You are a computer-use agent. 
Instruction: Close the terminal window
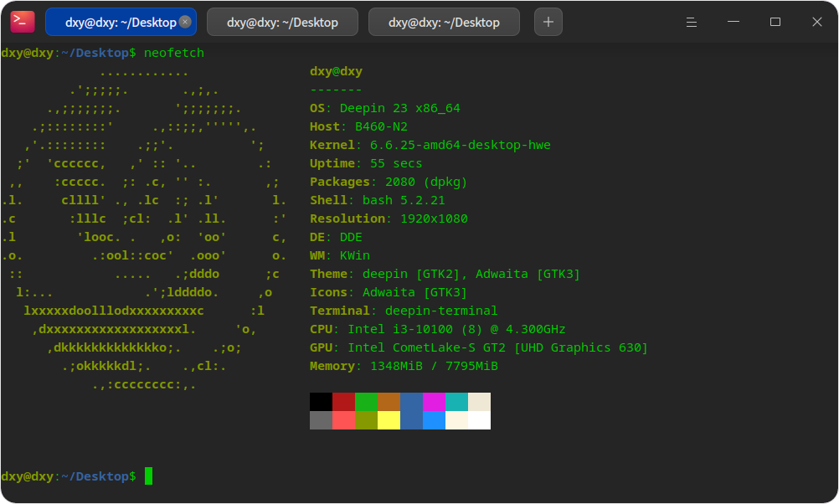pyautogui.click(x=816, y=22)
